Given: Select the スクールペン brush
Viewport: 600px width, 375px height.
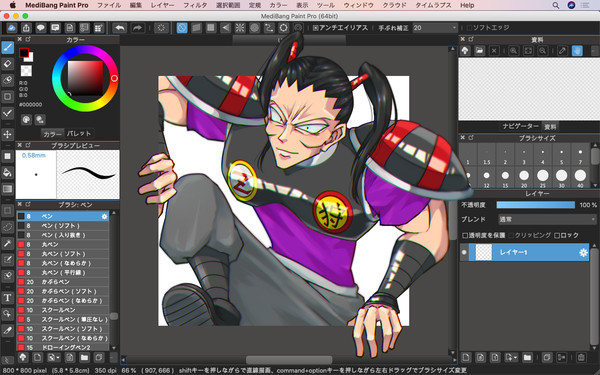Looking at the screenshot, I should (63, 310).
